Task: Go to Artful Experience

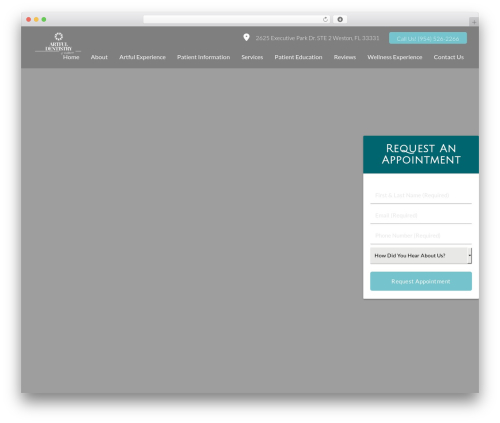Action: [142, 57]
